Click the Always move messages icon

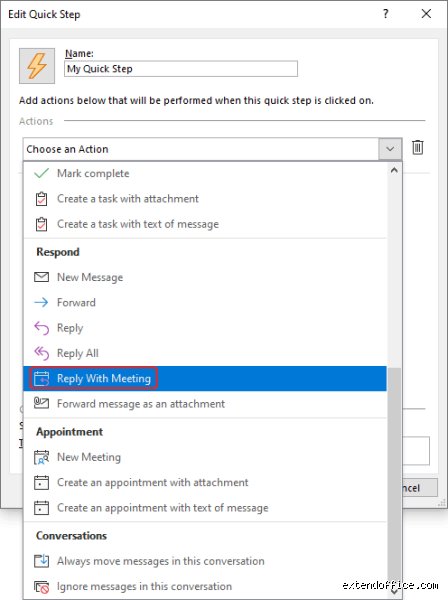(x=41, y=561)
